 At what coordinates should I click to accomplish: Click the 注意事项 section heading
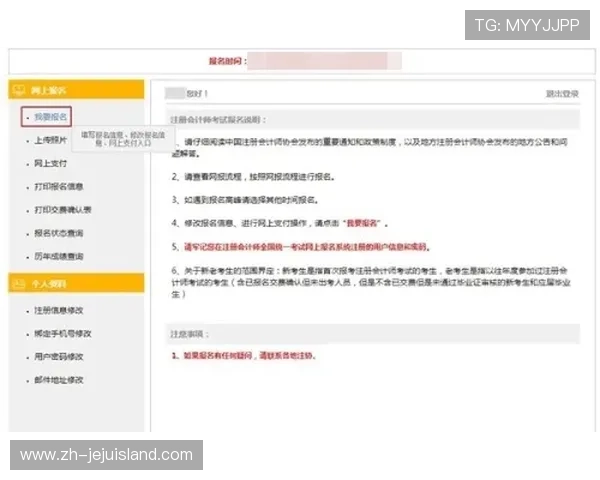189,334
